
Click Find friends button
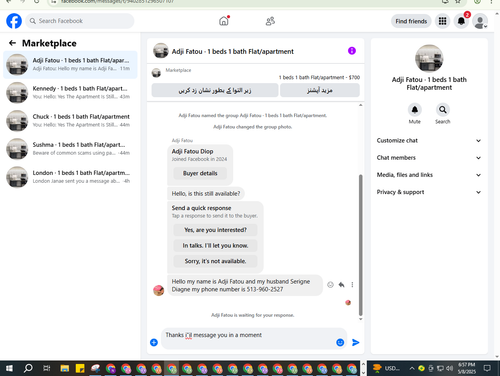tap(411, 21)
